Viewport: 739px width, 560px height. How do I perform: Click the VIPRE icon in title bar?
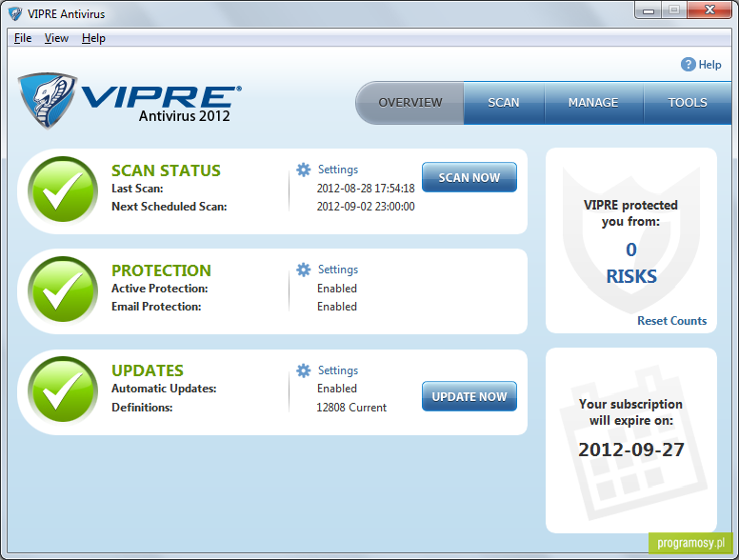[15, 13]
